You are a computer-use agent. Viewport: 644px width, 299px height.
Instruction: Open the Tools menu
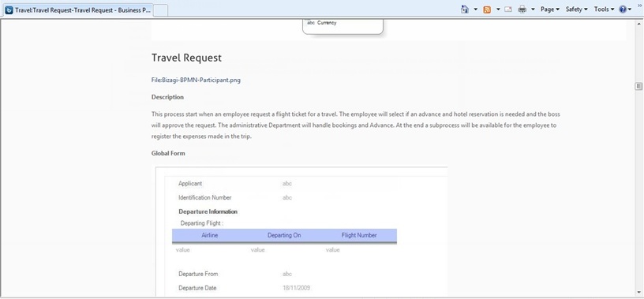(605, 9)
